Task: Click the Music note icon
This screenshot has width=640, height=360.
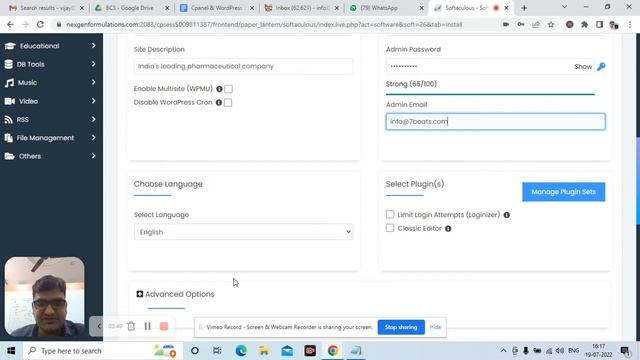Action: [x=9, y=83]
